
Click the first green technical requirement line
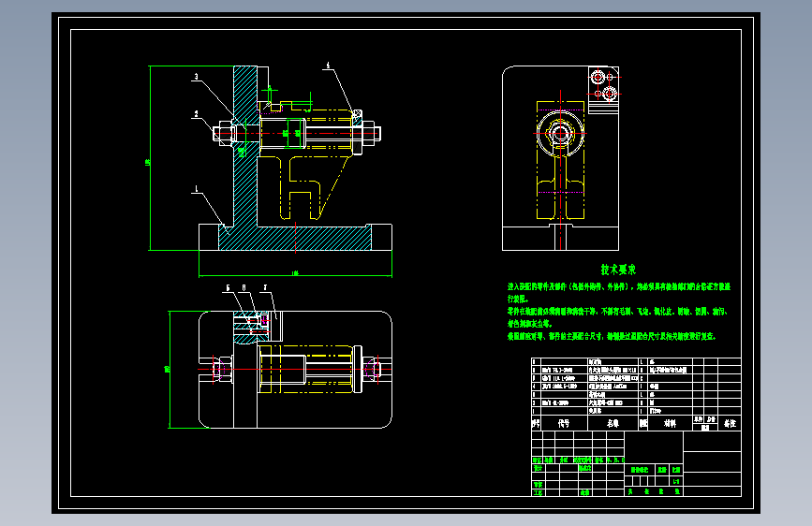point(618,286)
